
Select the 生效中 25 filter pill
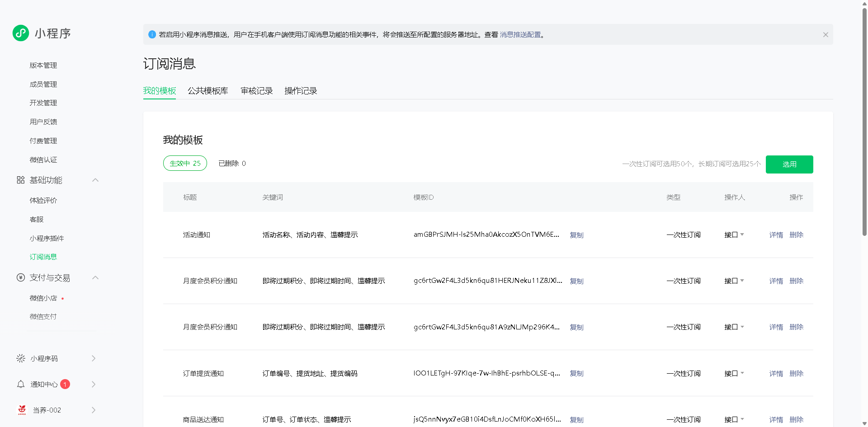(185, 164)
